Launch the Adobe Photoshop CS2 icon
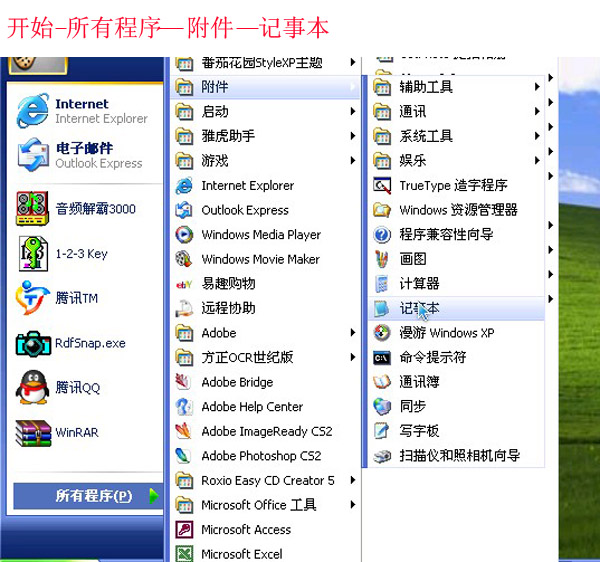Image resolution: width=600 pixels, height=562 pixels. pos(183,455)
